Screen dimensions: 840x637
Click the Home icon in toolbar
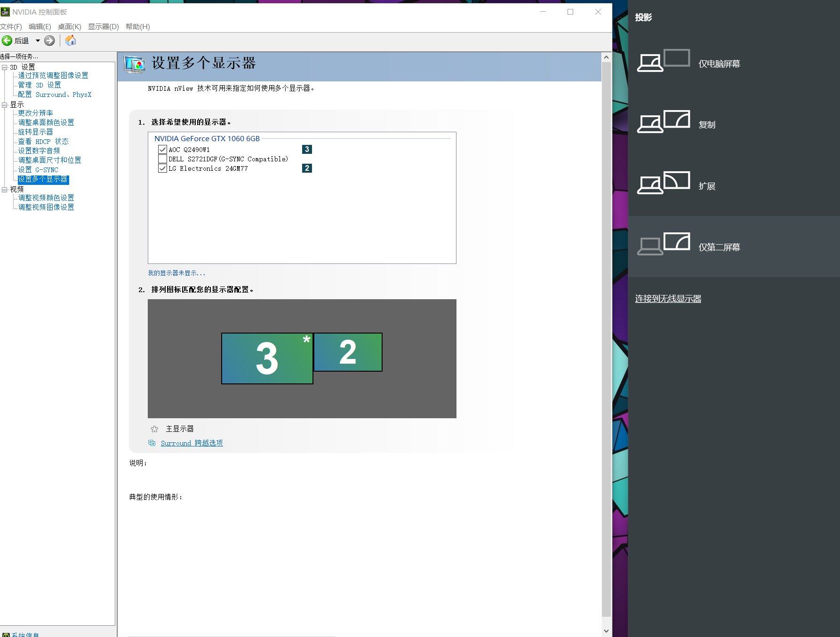(71, 40)
